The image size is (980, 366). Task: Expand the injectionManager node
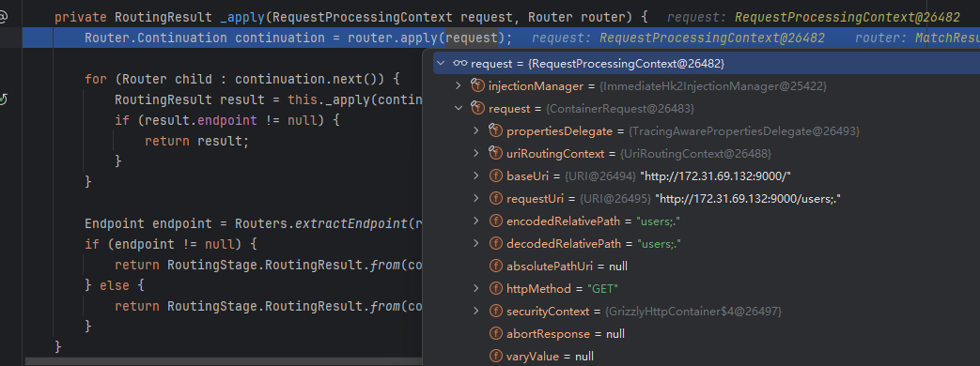459,85
